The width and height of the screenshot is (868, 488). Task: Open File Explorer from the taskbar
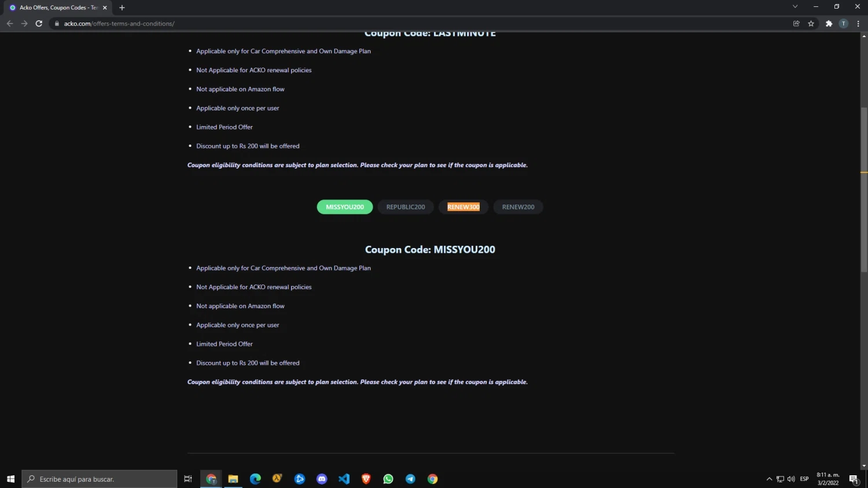233,479
